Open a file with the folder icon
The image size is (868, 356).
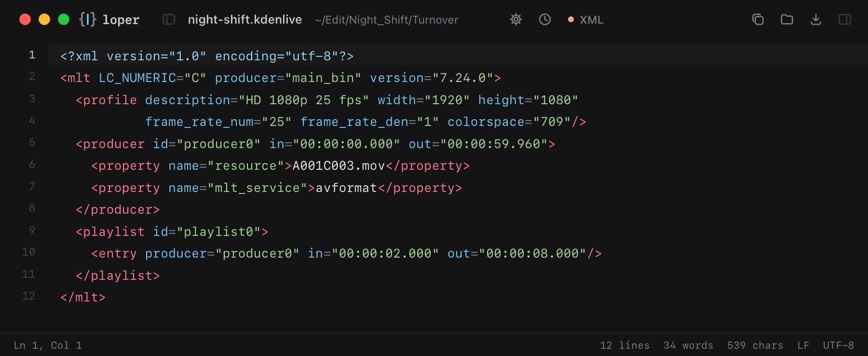[787, 19]
